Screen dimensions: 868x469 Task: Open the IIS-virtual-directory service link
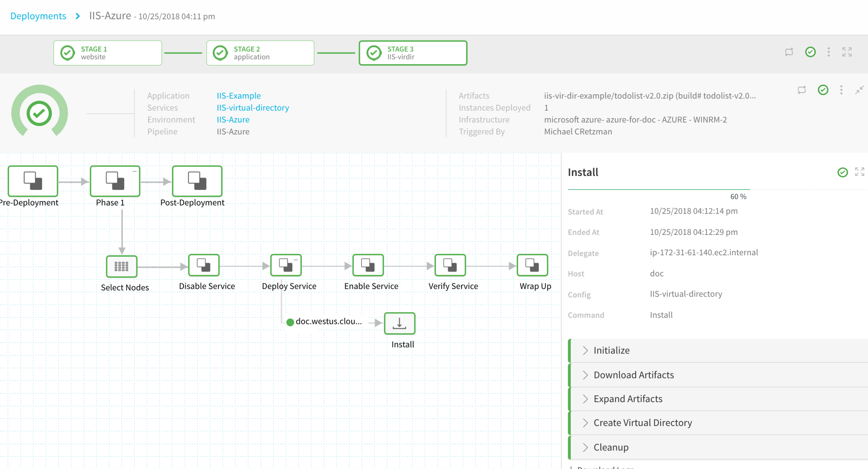tap(253, 108)
